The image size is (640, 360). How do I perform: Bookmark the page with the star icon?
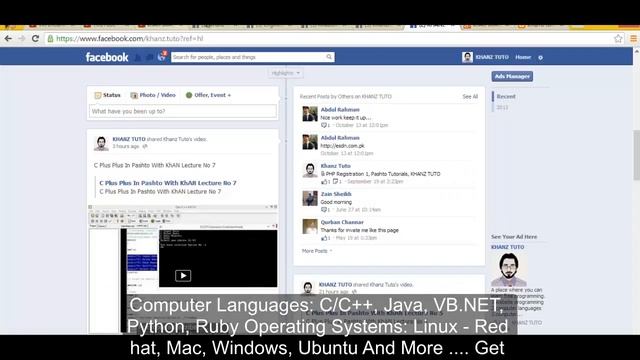click(618, 39)
